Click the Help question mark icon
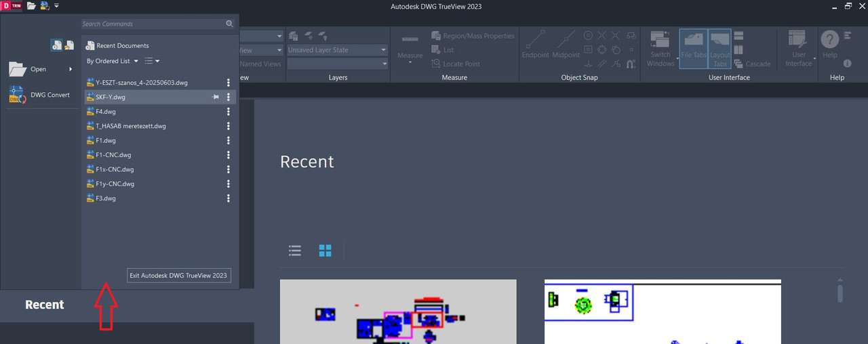Viewport: 868px width, 344px height. click(830, 39)
